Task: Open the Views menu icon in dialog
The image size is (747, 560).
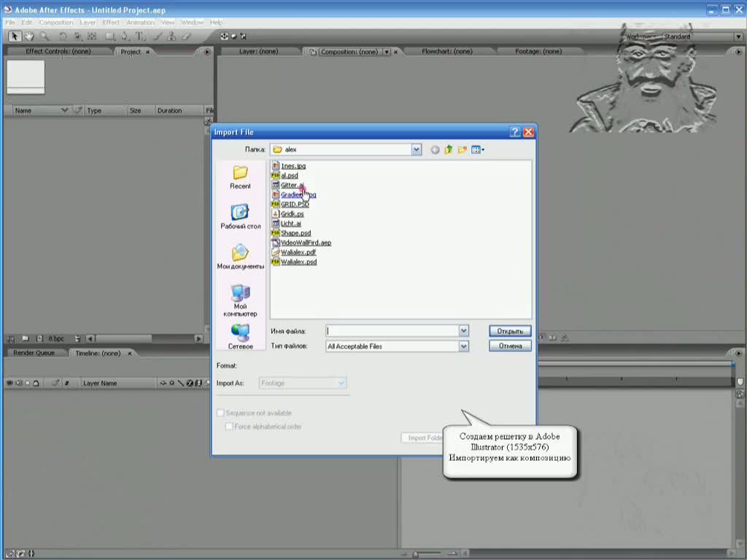Action: coord(478,149)
